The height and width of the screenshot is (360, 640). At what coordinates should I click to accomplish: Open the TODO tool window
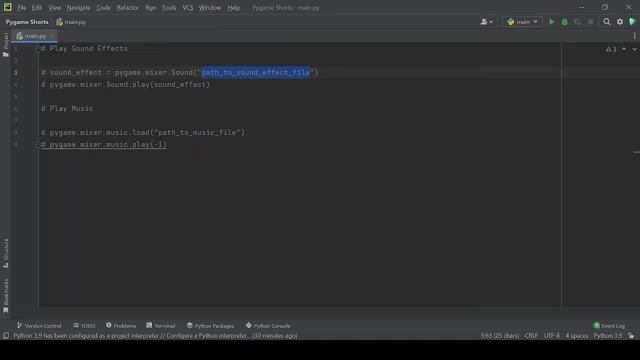[84, 326]
